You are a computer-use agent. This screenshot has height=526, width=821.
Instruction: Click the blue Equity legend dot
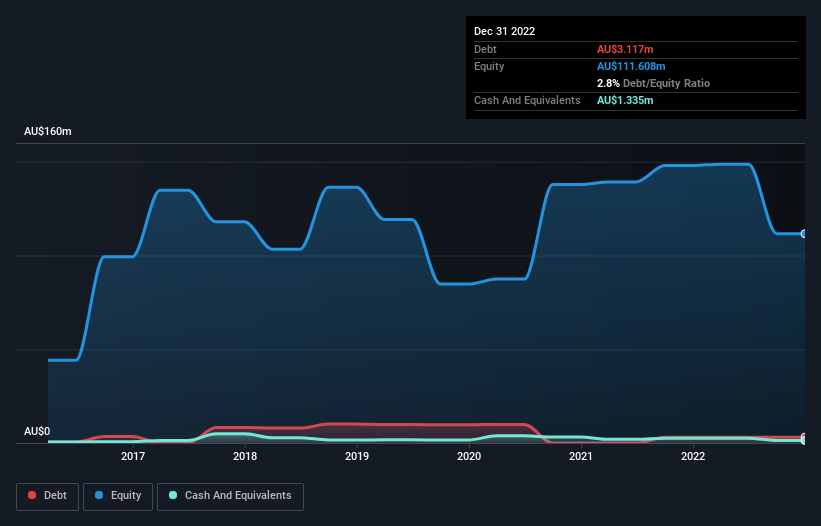click(99, 495)
